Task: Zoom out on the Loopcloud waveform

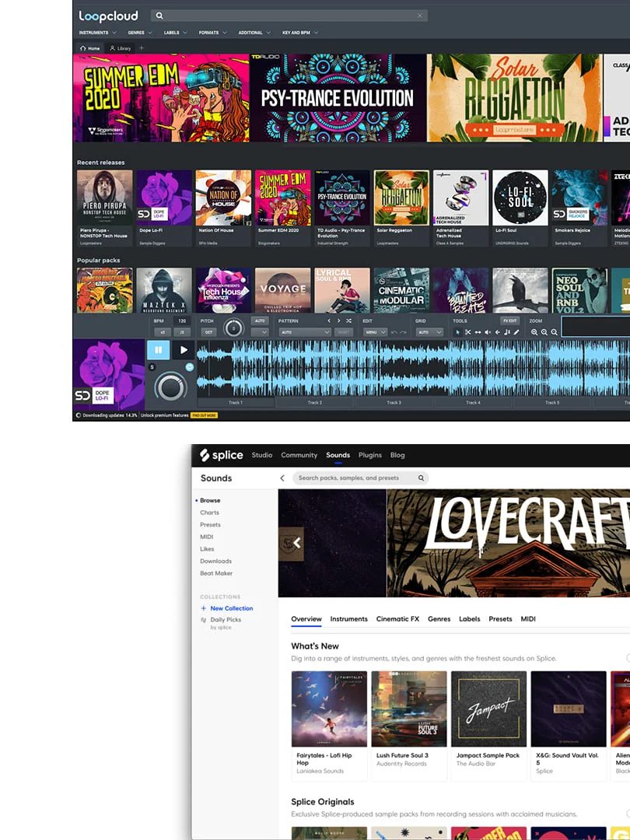Action: click(544, 332)
